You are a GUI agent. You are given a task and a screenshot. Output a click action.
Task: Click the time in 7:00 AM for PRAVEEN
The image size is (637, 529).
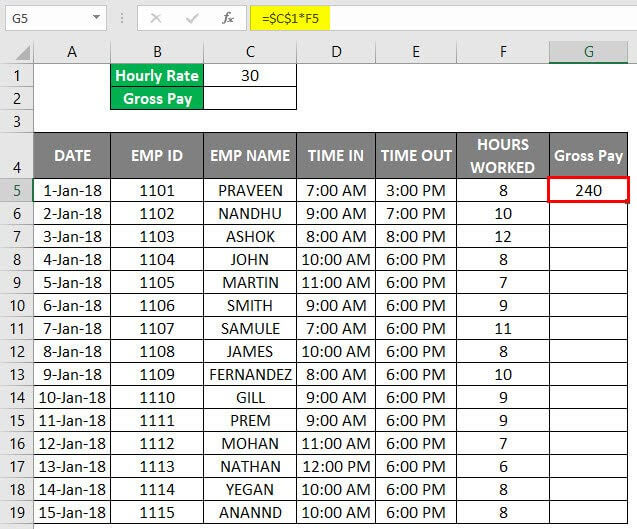(x=336, y=190)
